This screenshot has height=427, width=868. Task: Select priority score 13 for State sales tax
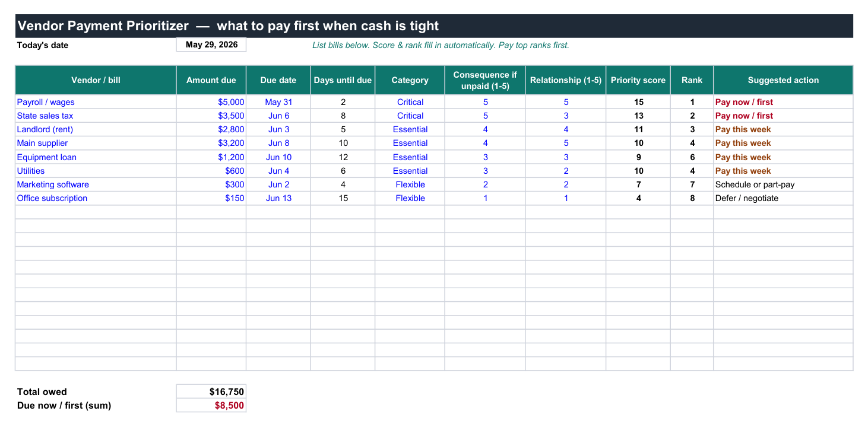point(638,116)
